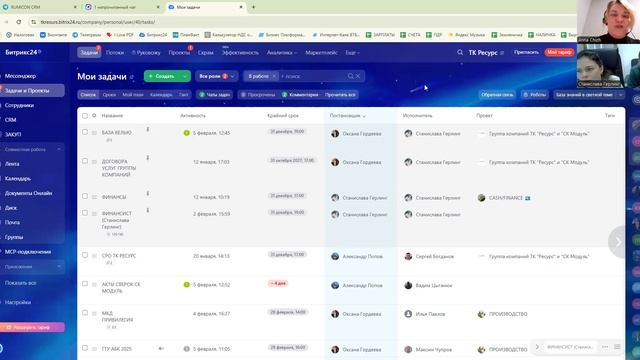Viewport: 640px width, 360px height.
Task: Reload the page with the browser refresh icon
Action: tap(19, 22)
